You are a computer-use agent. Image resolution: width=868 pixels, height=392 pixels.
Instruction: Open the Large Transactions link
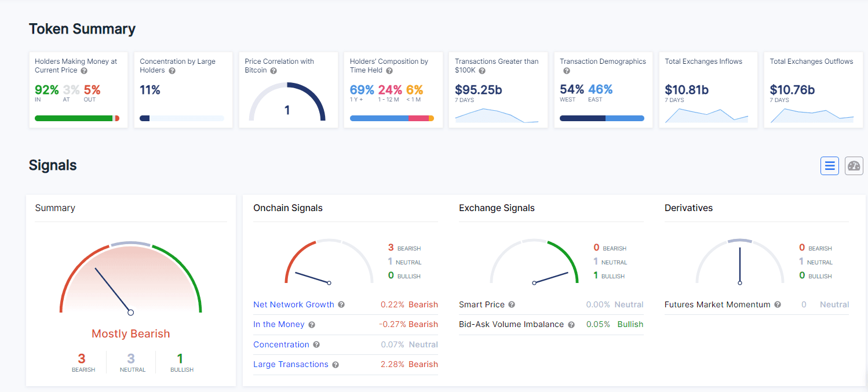point(290,364)
